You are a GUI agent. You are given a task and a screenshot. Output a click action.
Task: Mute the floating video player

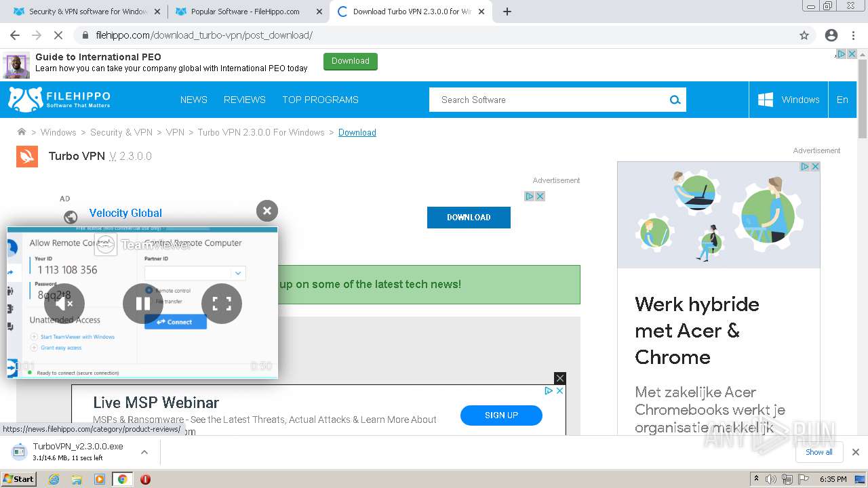64,304
